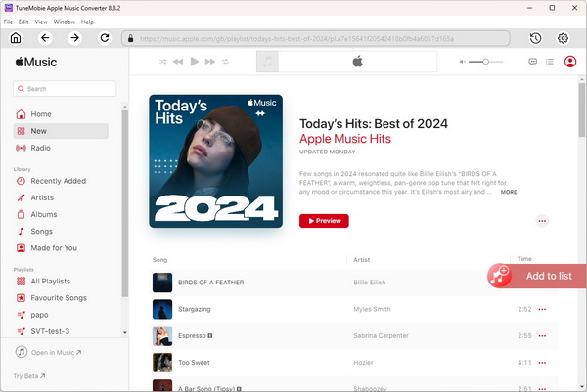Select the Espresso song title
Viewport: 587px width, 392px height.
pyautogui.click(x=192, y=335)
